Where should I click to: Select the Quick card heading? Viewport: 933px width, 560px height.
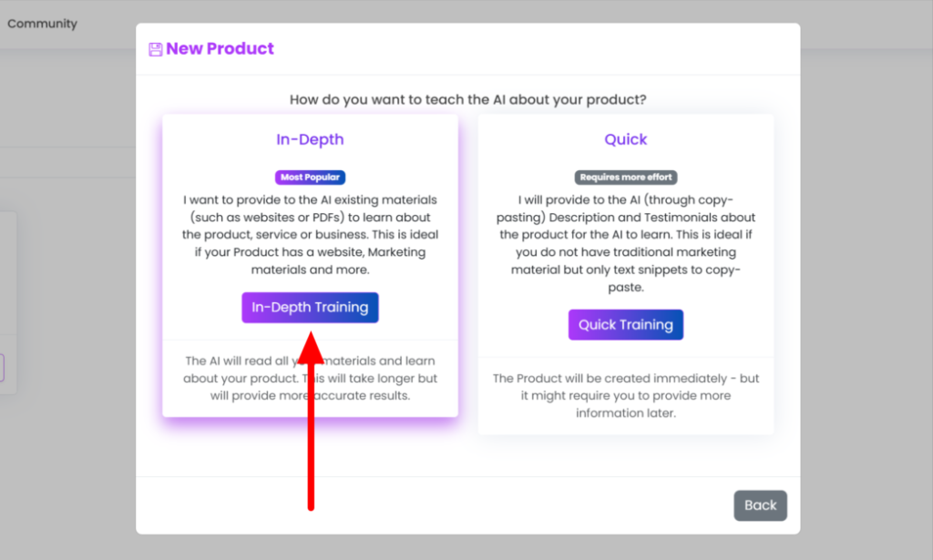(625, 139)
